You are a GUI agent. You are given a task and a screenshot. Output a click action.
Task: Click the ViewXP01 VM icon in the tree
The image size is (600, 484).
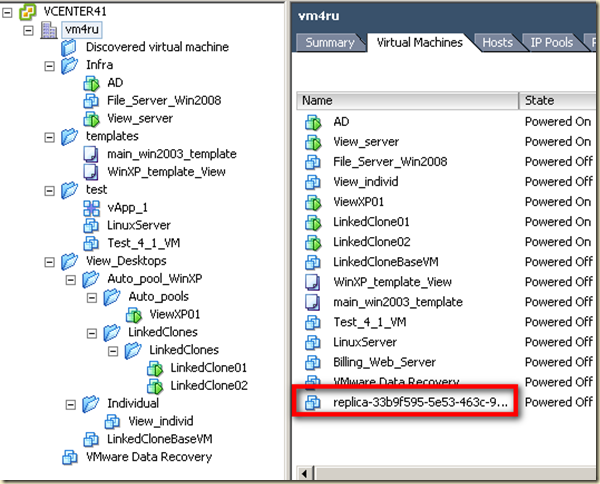tap(134, 315)
